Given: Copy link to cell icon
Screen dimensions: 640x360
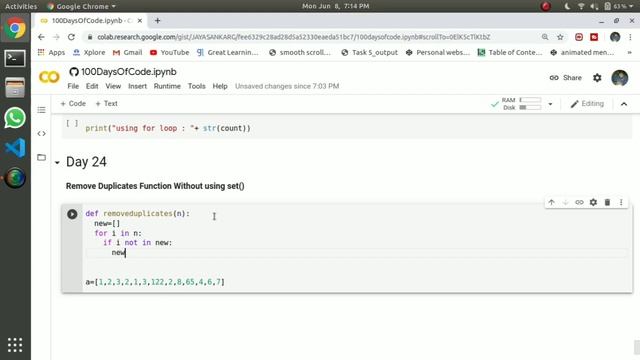Looking at the screenshot, I should point(579,202).
